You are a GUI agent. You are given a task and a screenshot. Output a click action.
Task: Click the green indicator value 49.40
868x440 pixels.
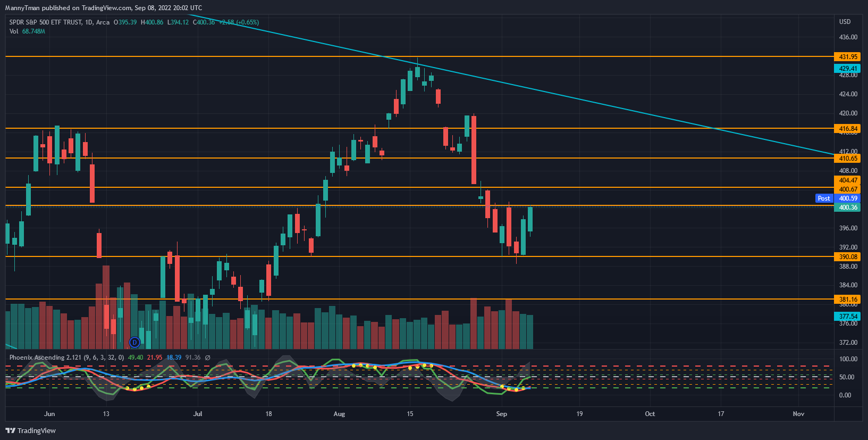(x=136, y=358)
